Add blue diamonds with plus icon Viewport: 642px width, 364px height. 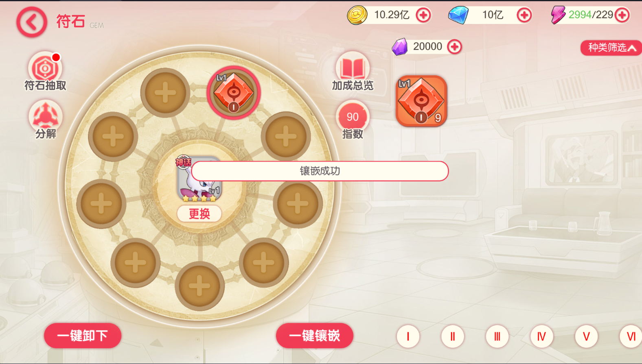[524, 15]
